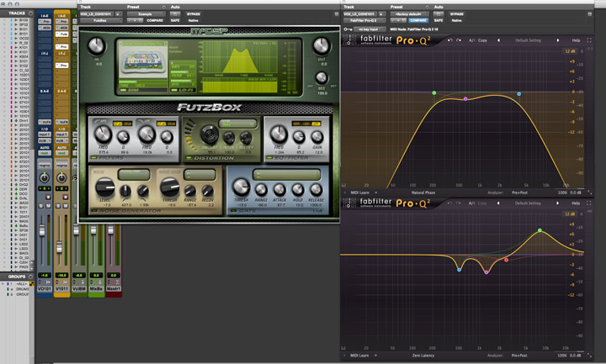
Task: Toggle the DISTORTION section enable LED
Action: [189, 158]
